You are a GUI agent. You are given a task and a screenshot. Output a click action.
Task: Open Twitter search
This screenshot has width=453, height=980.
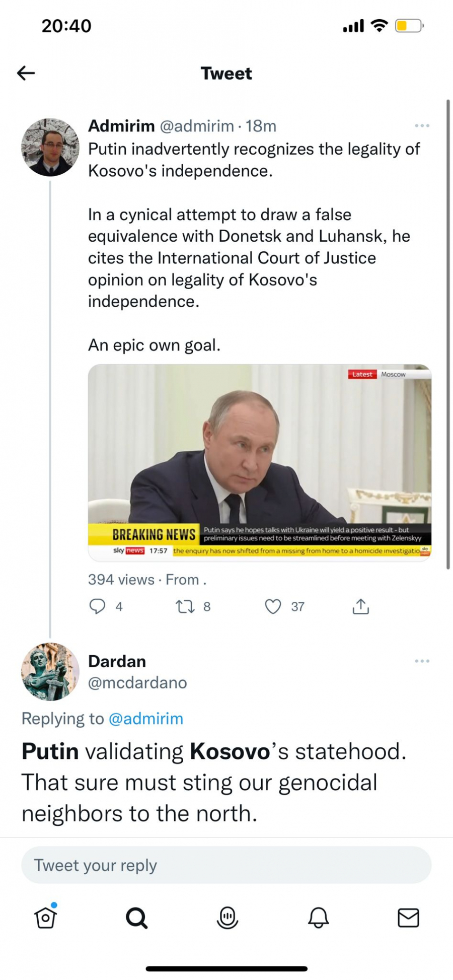tap(136, 918)
